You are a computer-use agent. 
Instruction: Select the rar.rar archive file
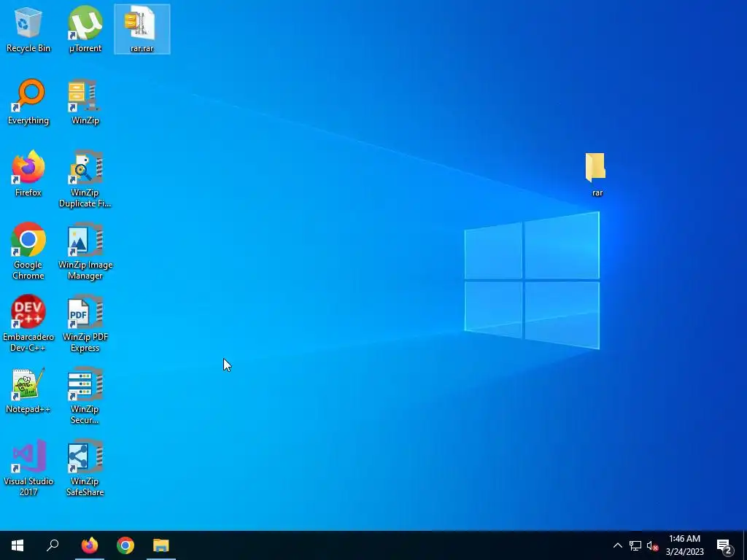pyautogui.click(x=142, y=29)
